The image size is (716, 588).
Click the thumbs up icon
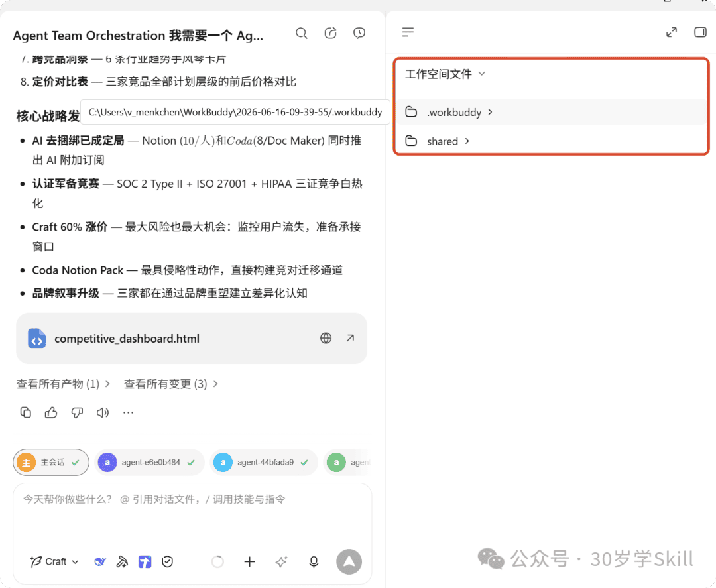51,413
